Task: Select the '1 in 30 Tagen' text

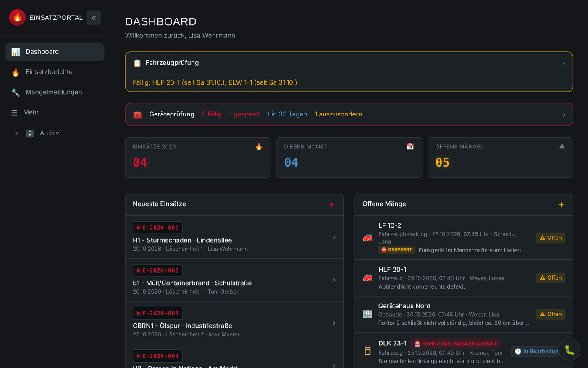Action: pyautogui.click(x=287, y=114)
